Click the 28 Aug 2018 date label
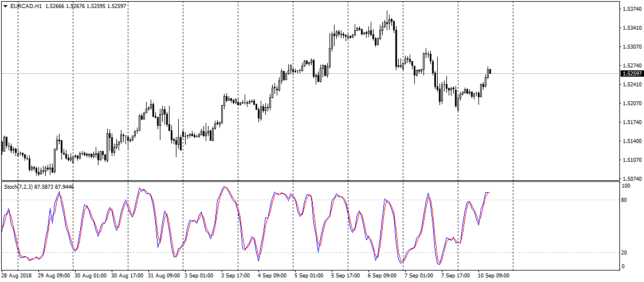644x282 pixels. pos(15,276)
